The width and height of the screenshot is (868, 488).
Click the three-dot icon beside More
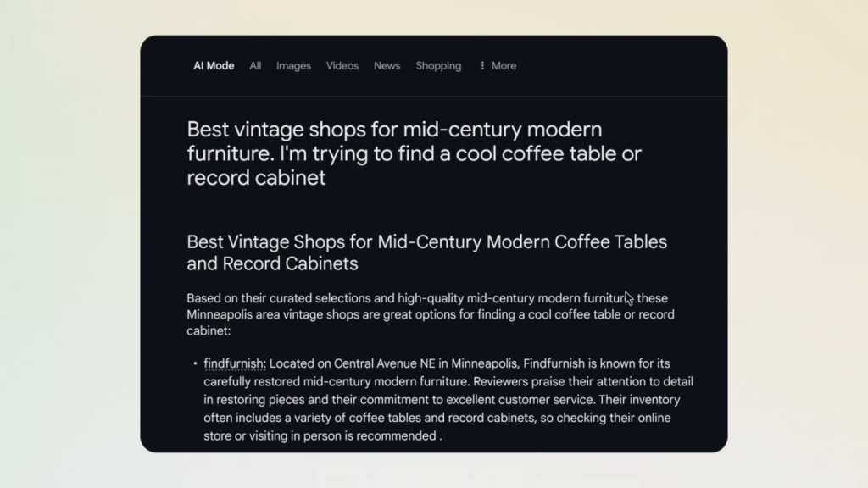pyautogui.click(x=482, y=66)
